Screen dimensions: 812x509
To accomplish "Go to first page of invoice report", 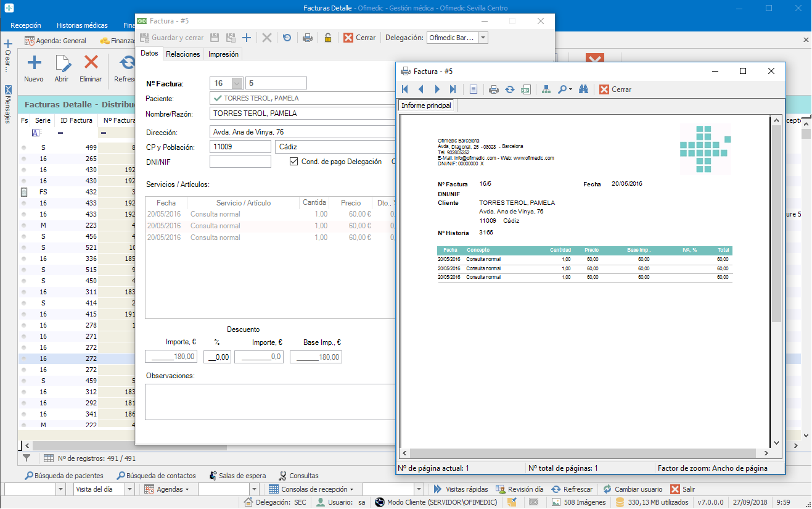I will point(405,89).
